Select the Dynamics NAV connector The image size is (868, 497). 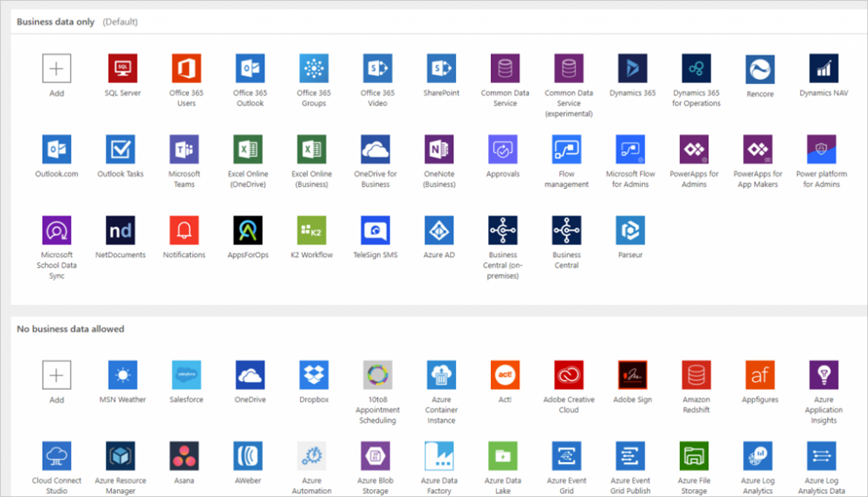pos(824,69)
